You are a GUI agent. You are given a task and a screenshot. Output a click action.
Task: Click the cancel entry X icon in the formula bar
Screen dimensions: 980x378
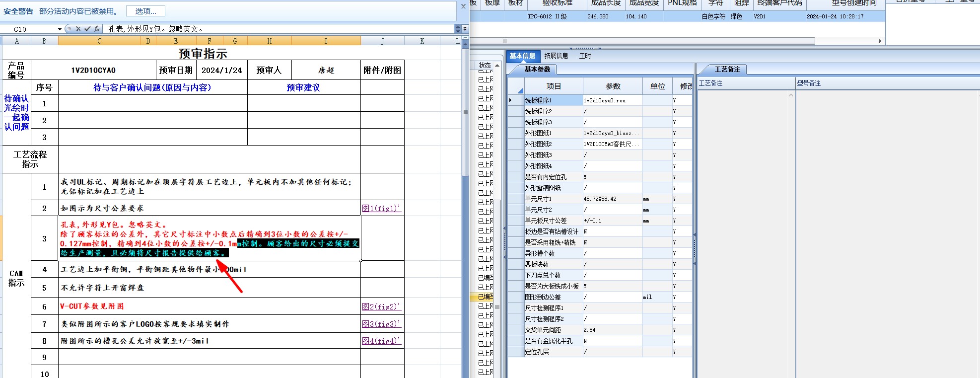point(78,29)
